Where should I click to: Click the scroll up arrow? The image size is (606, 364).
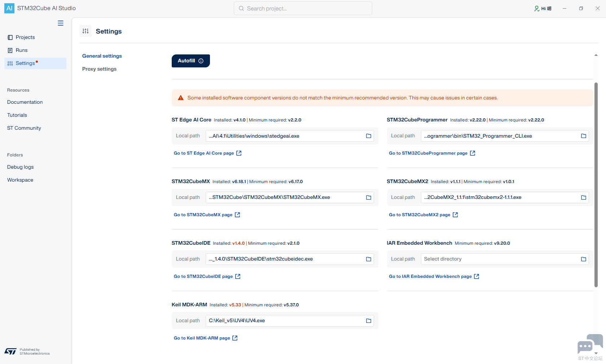[x=596, y=55]
